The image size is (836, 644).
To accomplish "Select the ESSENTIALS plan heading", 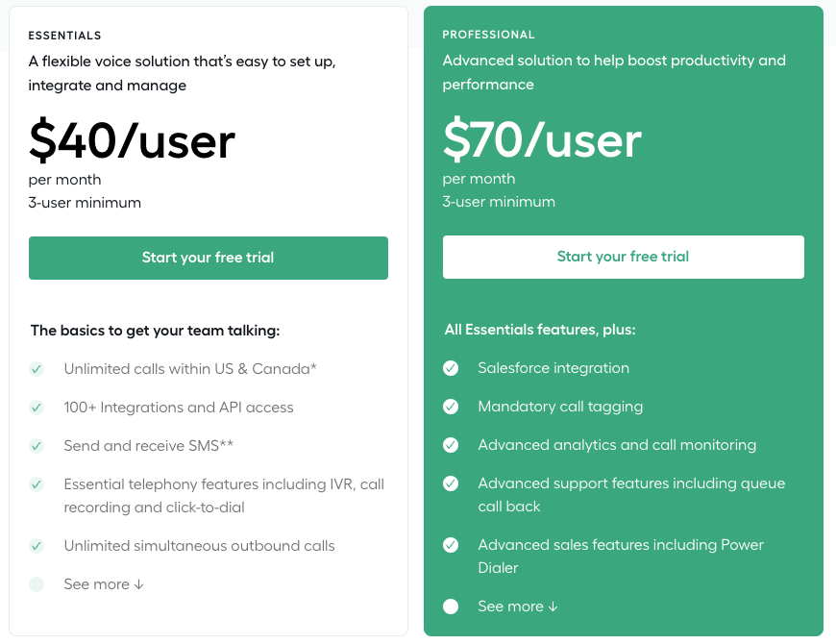I will 64,36.
